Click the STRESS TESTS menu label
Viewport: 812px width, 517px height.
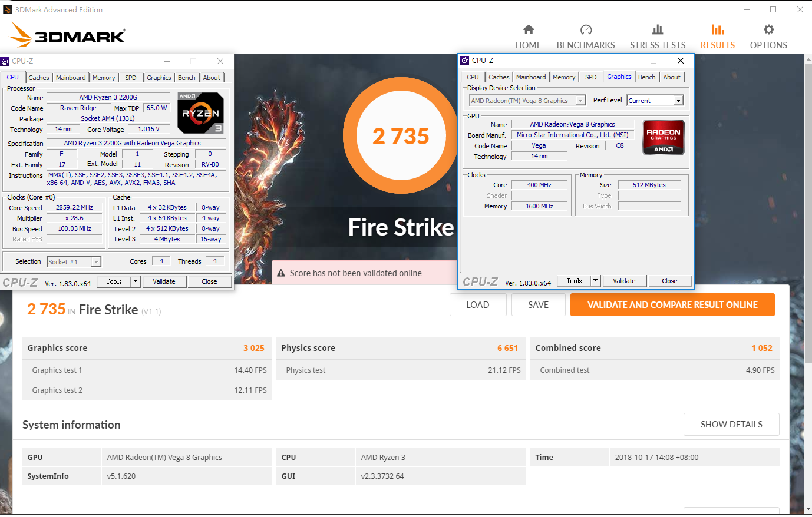[658, 45]
